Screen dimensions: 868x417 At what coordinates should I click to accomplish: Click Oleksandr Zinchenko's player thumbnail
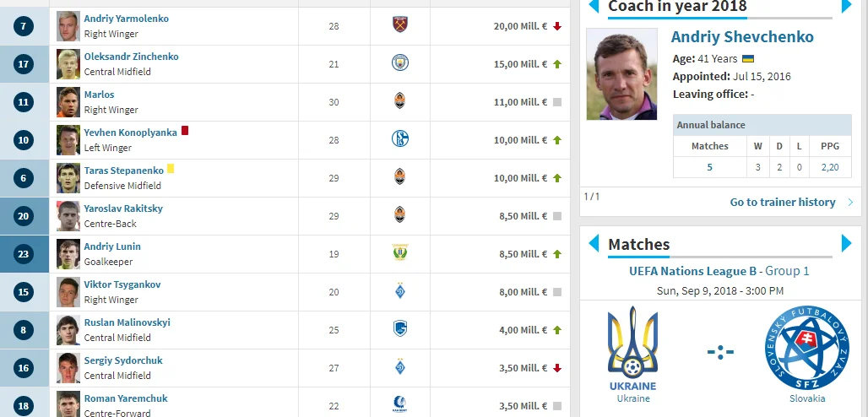tap(68, 63)
